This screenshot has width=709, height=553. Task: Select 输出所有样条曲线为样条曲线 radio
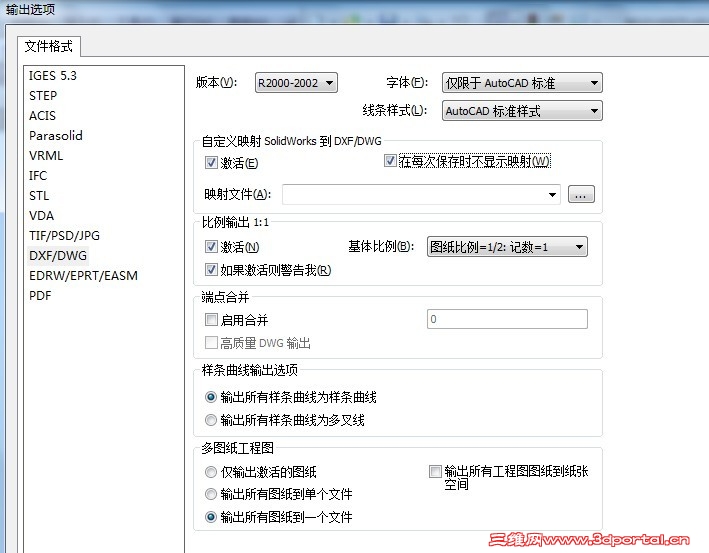click(x=211, y=397)
